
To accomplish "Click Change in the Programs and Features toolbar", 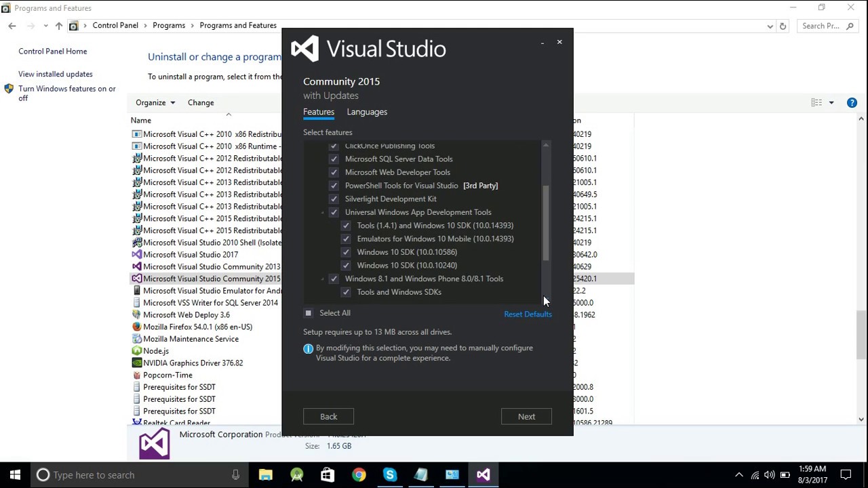I will click(x=201, y=102).
